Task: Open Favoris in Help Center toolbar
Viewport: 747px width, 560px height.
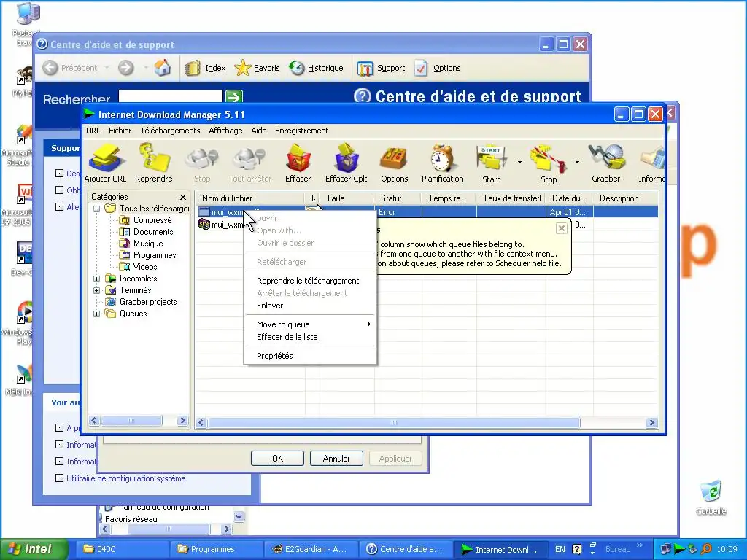Action: click(257, 68)
